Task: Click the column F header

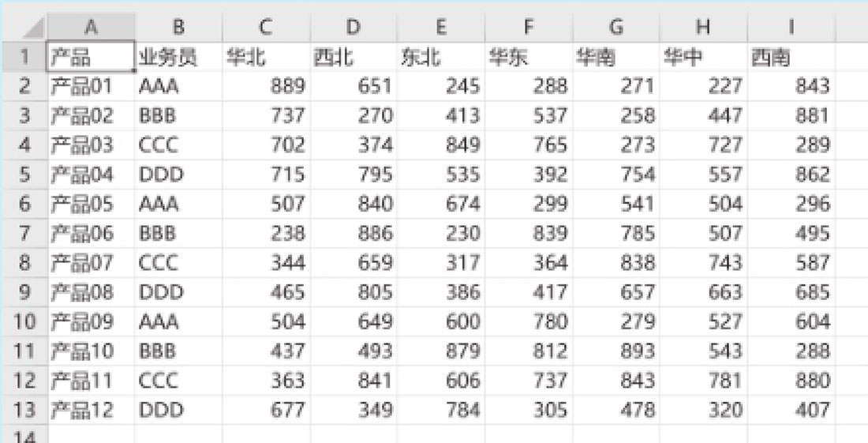Action: tap(529, 27)
